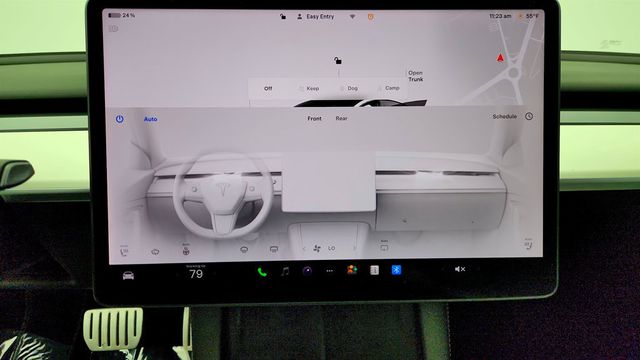Open app launcher three dots
Image resolution: width=640 pixels, height=360 pixels.
coord(329,271)
